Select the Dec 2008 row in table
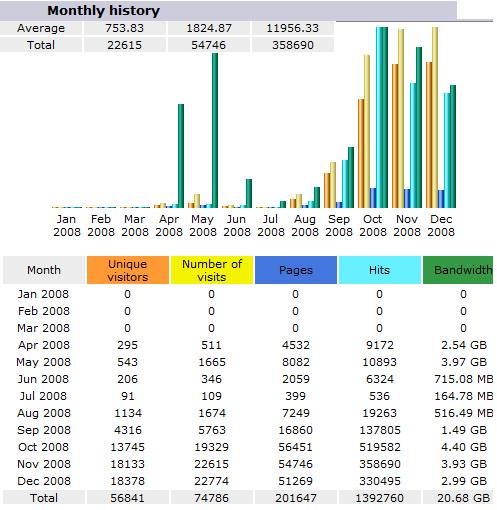The height and width of the screenshot is (510, 497). tap(248, 481)
